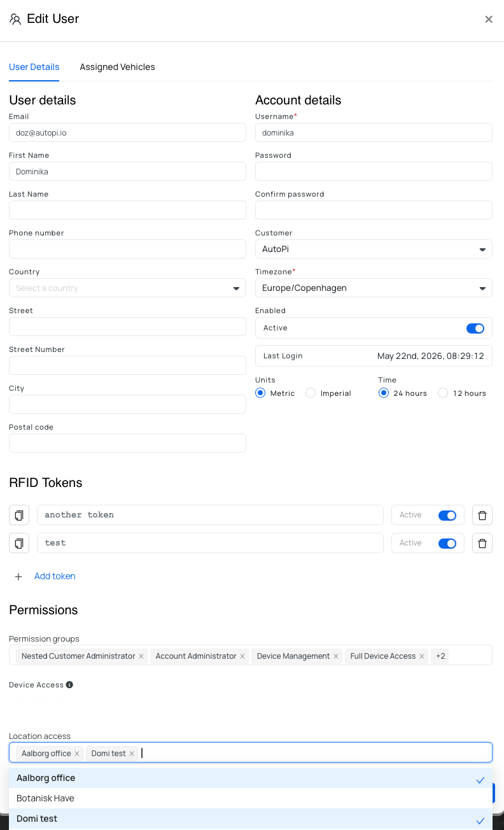Viewport: 504px width, 830px height.
Task: Select 12 hours time format
Action: (443, 393)
